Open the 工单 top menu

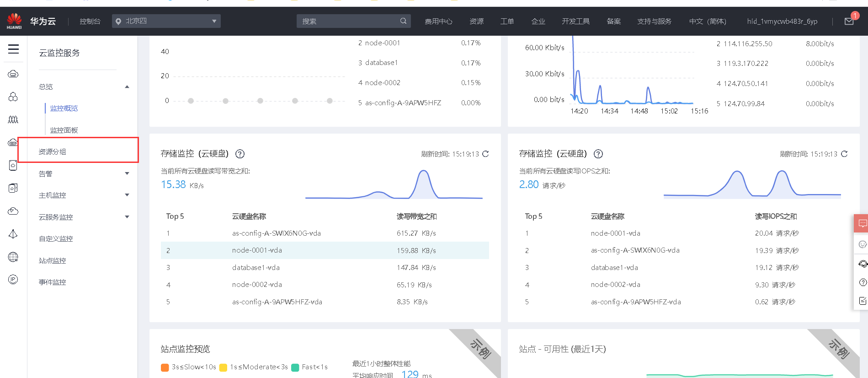[x=507, y=22]
